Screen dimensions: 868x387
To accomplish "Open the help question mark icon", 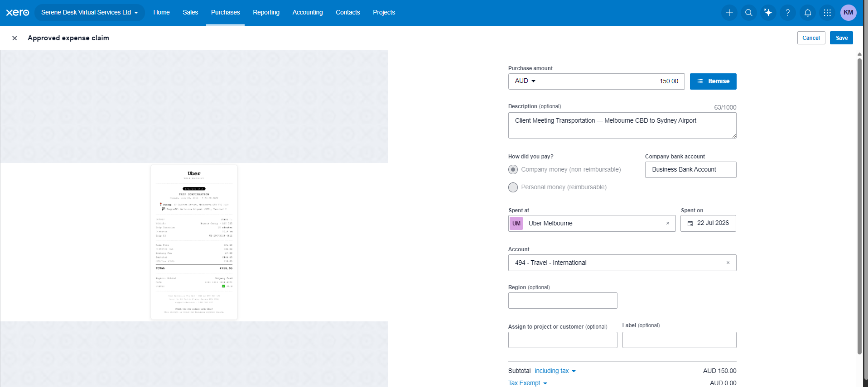I will coord(788,13).
